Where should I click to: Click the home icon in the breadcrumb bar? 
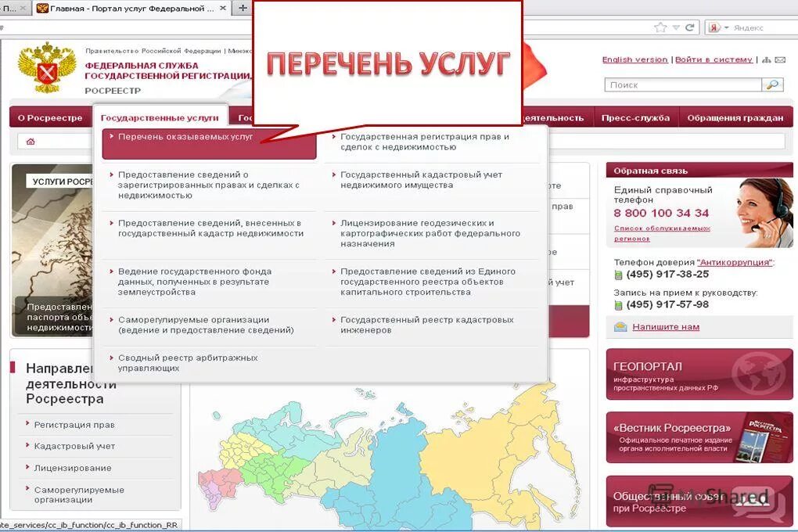[x=29, y=141]
